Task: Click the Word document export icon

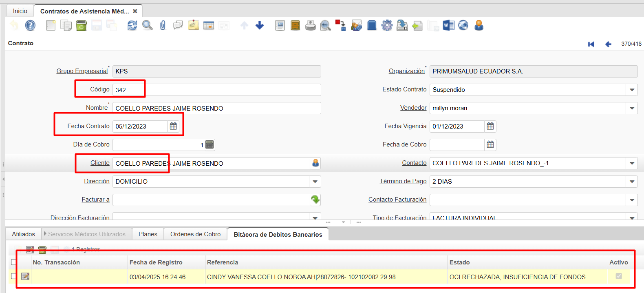Action: (x=448, y=26)
